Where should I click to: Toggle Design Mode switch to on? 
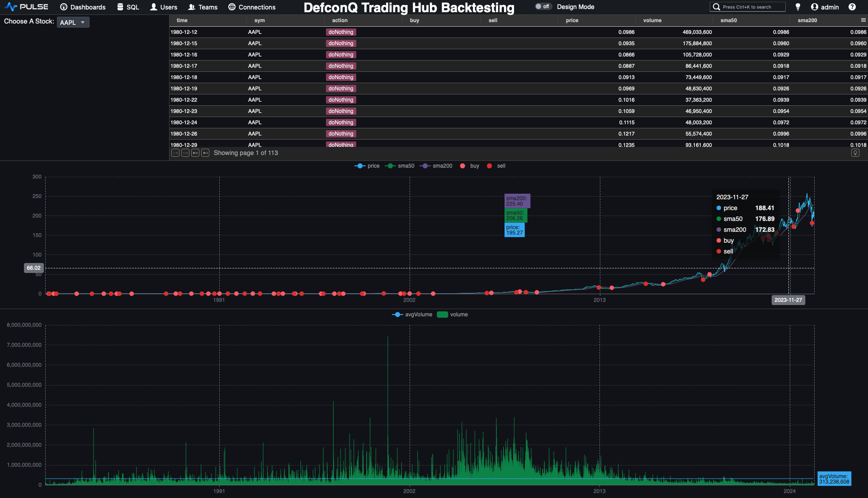542,7
